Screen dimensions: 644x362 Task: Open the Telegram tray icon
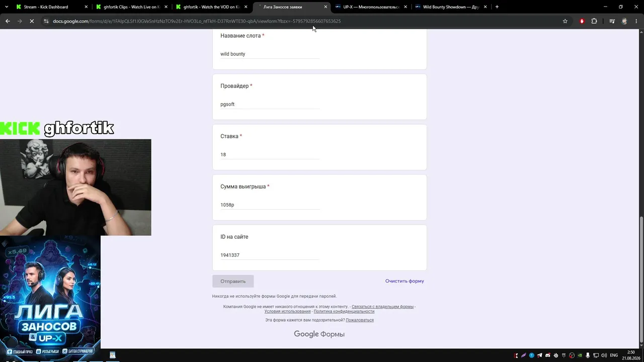point(540,355)
